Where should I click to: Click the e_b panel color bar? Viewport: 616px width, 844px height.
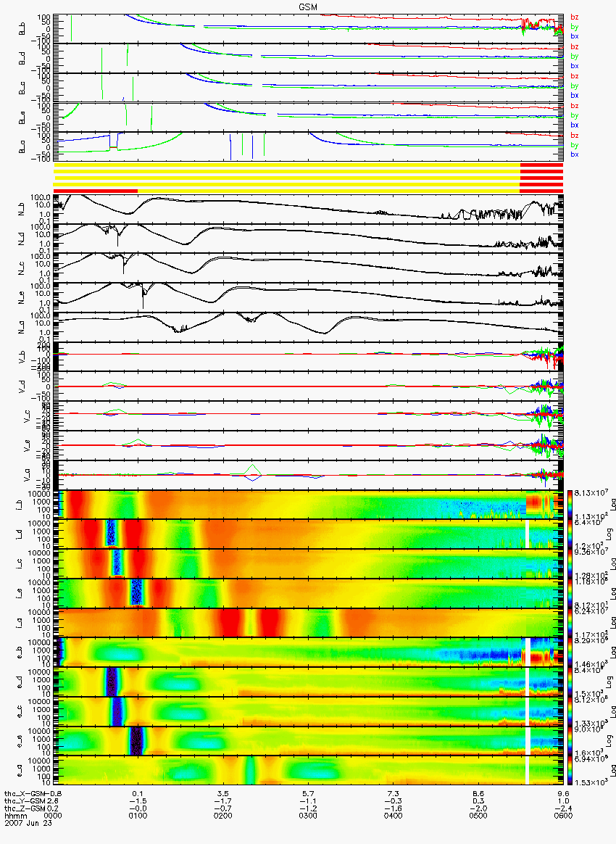point(570,652)
